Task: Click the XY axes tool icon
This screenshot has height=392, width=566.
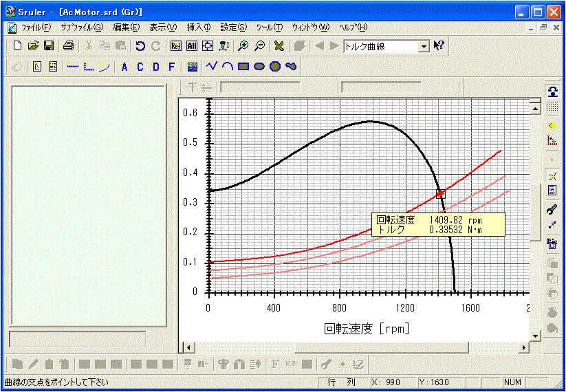Action: coord(89,67)
